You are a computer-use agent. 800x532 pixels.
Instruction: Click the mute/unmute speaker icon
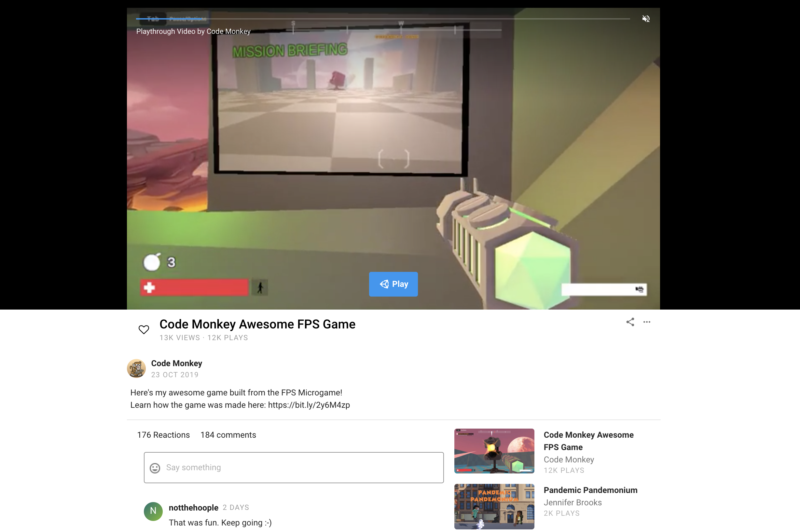point(646,18)
